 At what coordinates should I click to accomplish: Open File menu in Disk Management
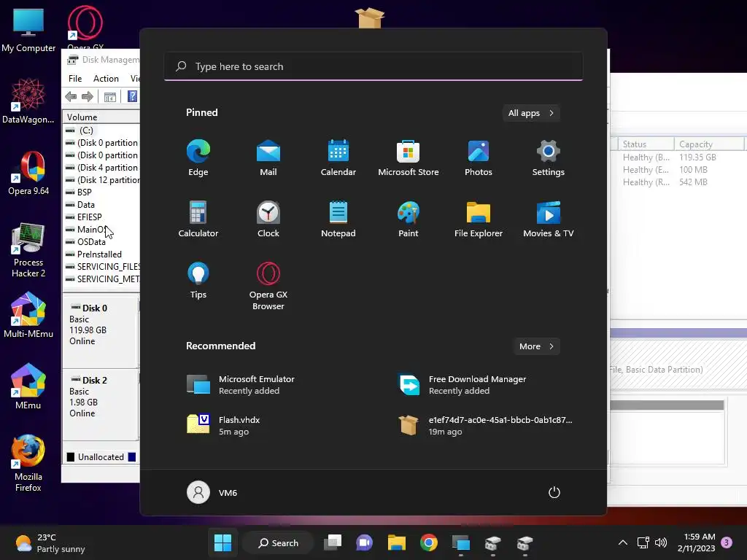coord(75,79)
